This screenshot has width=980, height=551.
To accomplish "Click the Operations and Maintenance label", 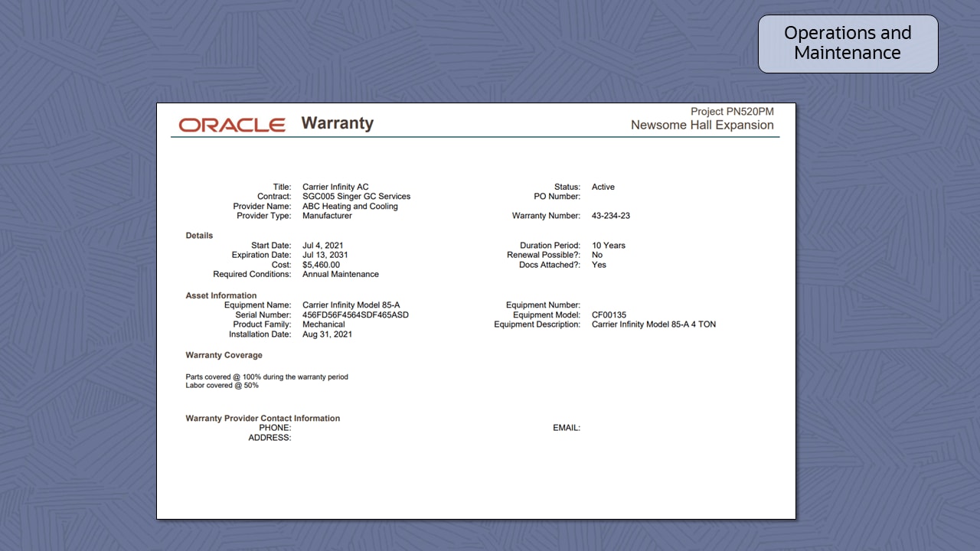I will [848, 44].
